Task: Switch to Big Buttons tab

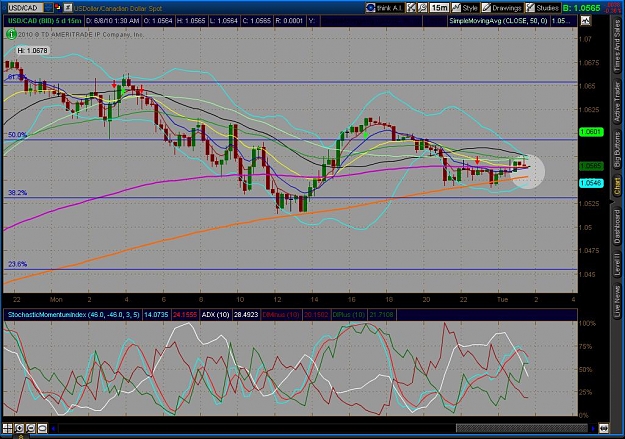Action: pos(617,150)
